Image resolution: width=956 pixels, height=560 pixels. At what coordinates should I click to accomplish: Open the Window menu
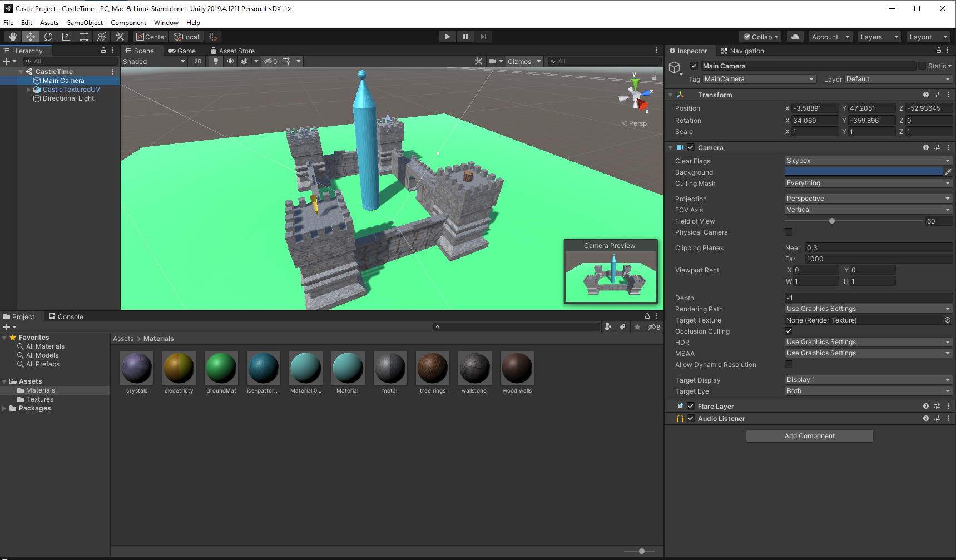coord(166,23)
